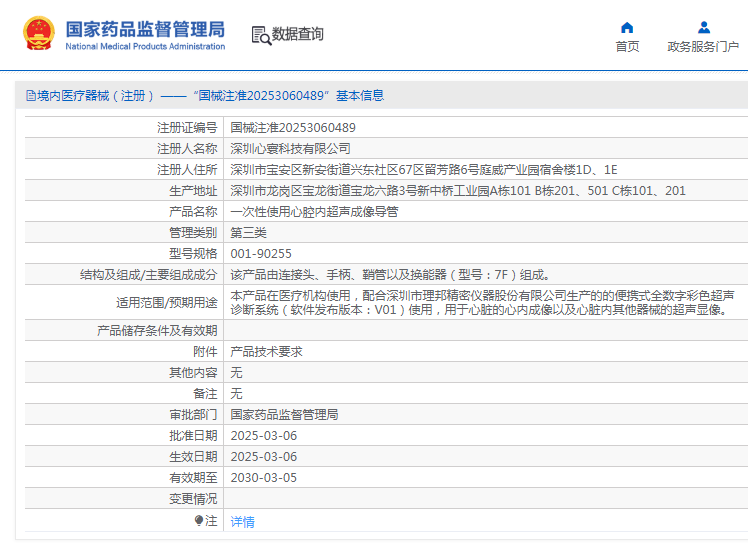Click the structure composition 7F description
Image resolution: width=748 pixels, height=543 pixels.
coord(391,274)
